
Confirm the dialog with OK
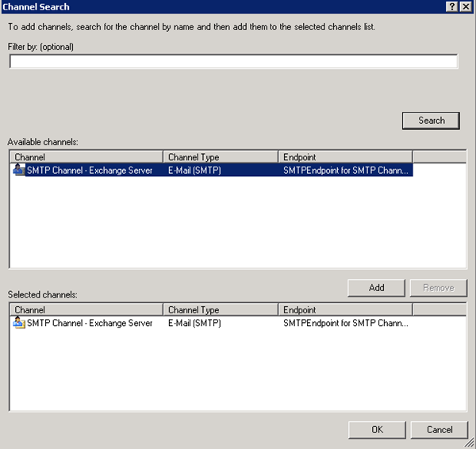pos(377,430)
